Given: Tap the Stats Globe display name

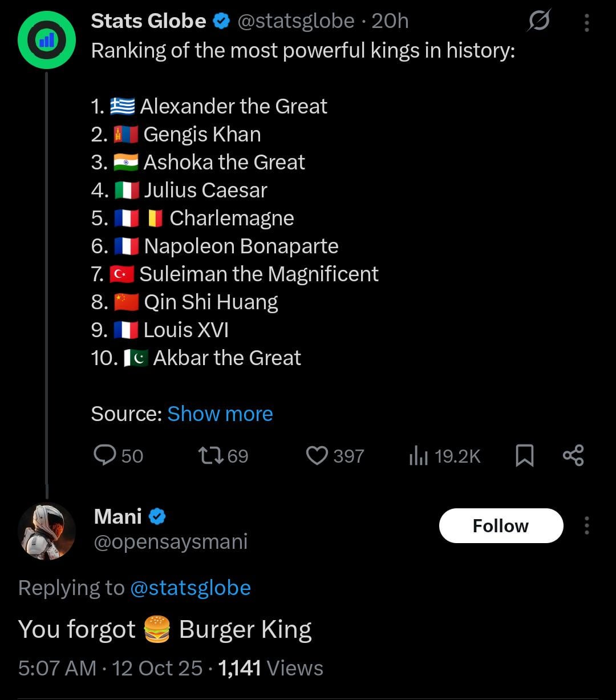Looking at the screenshot, I should [148, 21].
